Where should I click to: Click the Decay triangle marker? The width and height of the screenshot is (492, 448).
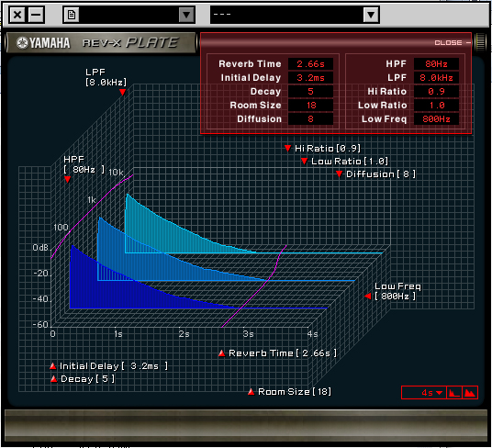click(53, 378)
